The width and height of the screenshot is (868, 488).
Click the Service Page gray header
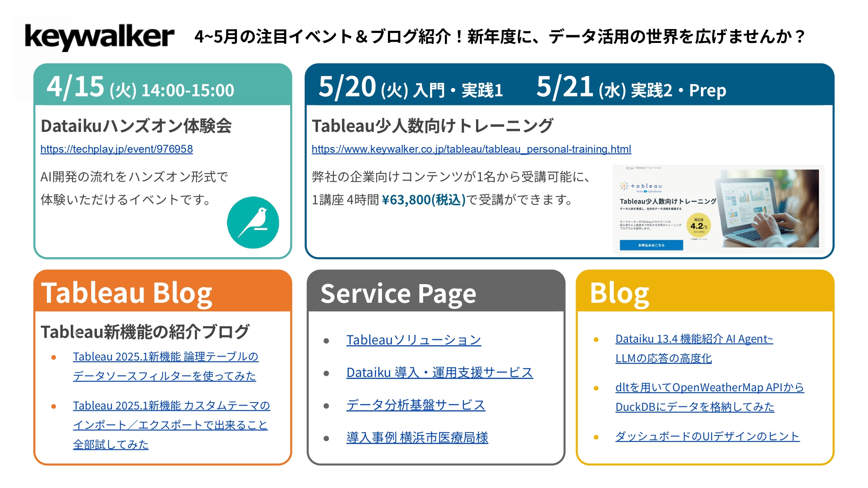pos(436,291)
